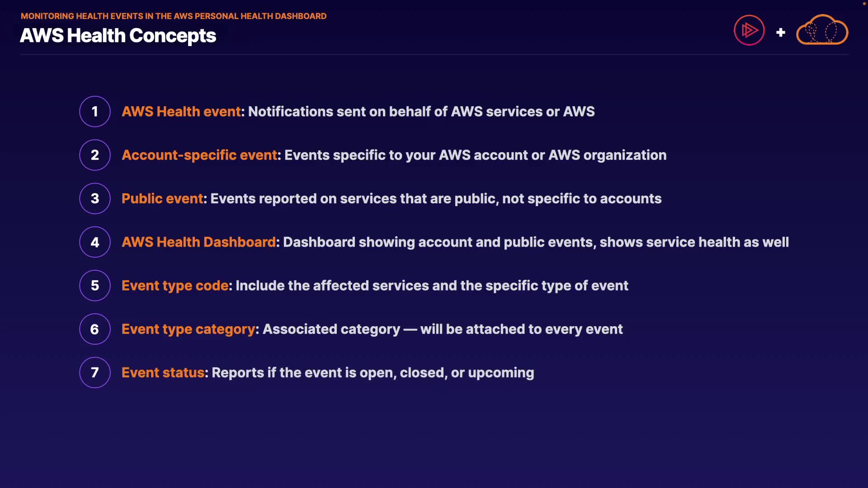The height and width of the screenshot is (488, 868).
Task: Click the 'Account-specific event' orange term
Action: 199,155
